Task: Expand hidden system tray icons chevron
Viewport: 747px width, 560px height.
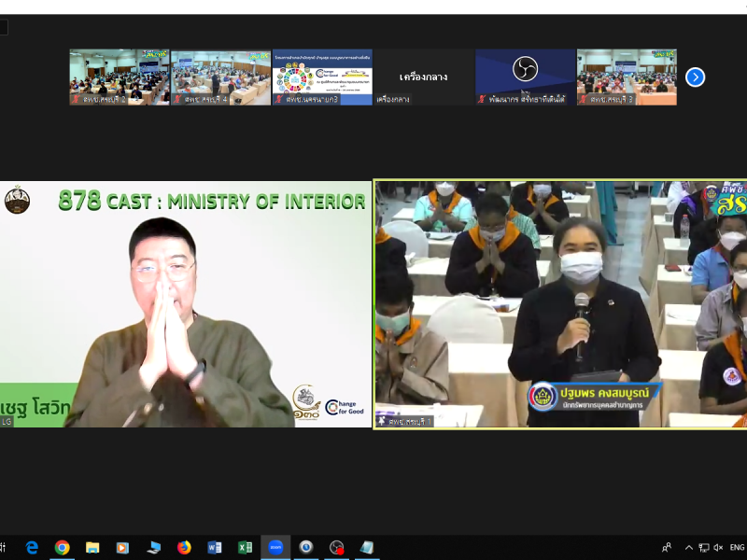Action: pos(689,548)
